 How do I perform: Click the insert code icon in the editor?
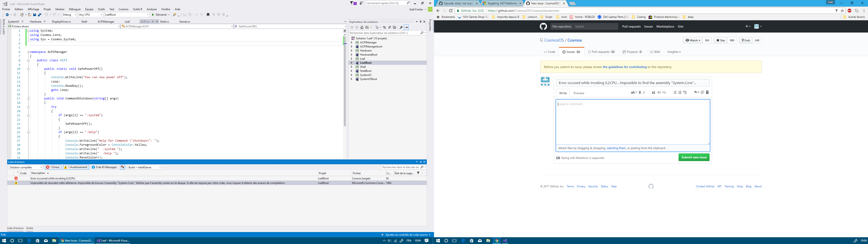click(x=659, y=93)
